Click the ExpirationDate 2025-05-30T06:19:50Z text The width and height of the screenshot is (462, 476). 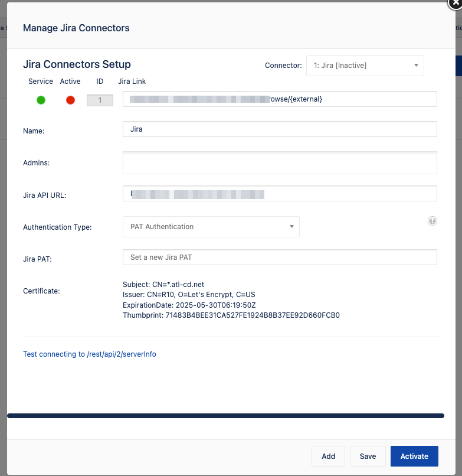pyautogui.click(x=189, y=305)
